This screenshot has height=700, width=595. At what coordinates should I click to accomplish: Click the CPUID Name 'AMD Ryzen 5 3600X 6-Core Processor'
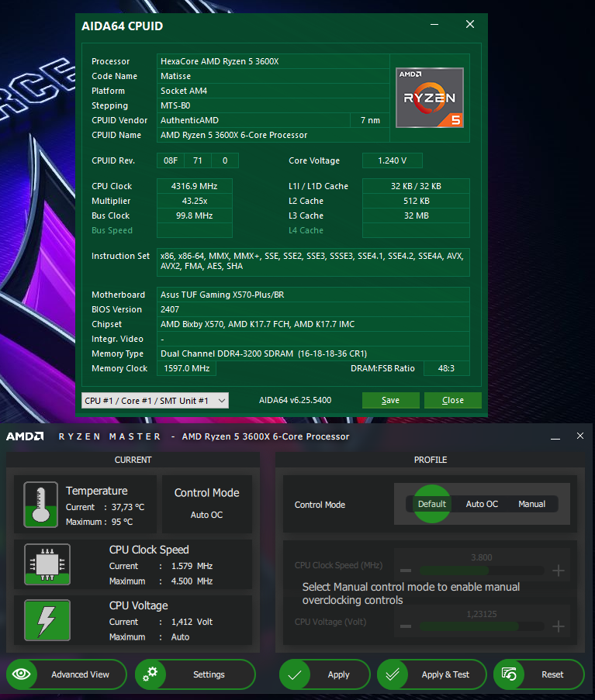point(273,135)
